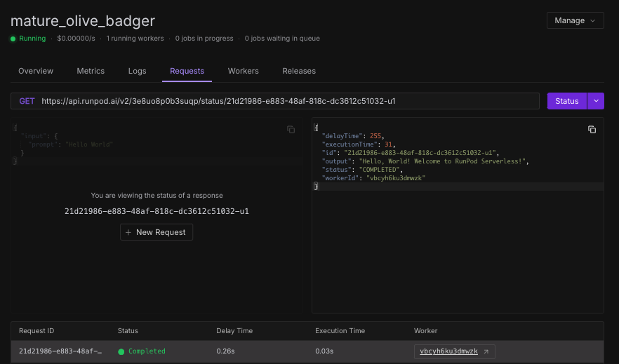Click the green Running status dot

(13, 39)
